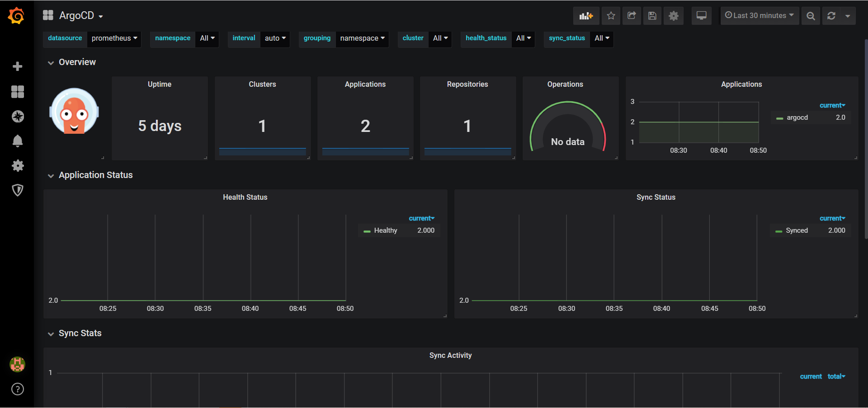
Task: Sort Health Status legend by current
Action: pos(421,218)
